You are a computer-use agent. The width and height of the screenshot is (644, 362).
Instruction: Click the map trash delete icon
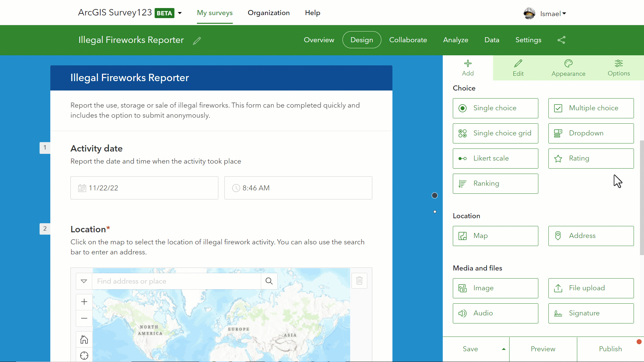click(x=359, y=281)
